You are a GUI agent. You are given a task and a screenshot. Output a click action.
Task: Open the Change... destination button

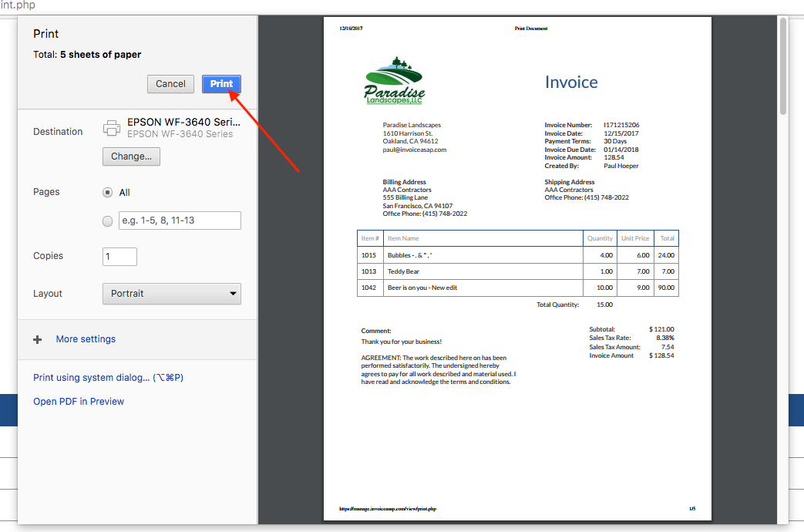point(130,157)
